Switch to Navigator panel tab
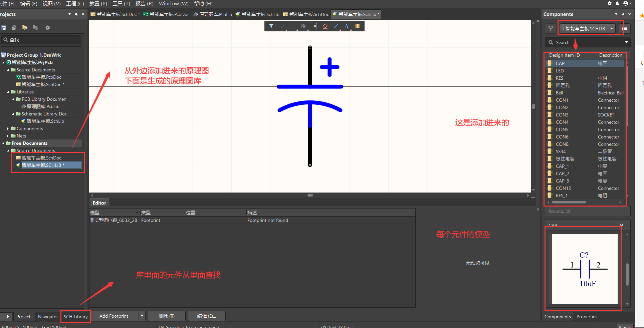This screenshot has width=644, height=328. tap(48, 317)
